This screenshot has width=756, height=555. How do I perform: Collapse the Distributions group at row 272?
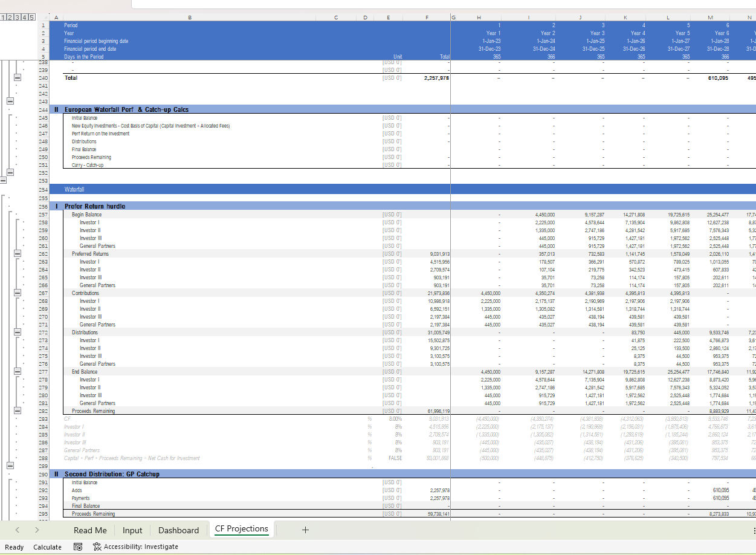point(18,333)
